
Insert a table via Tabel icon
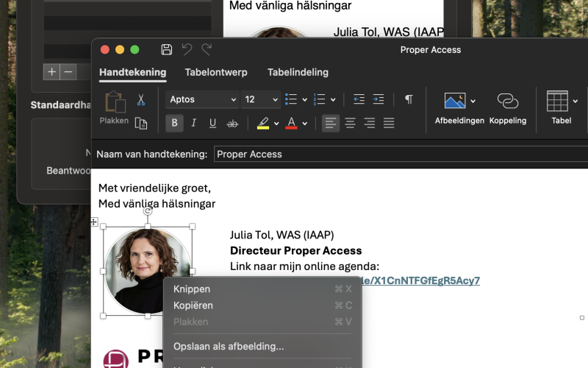point(557,101)
